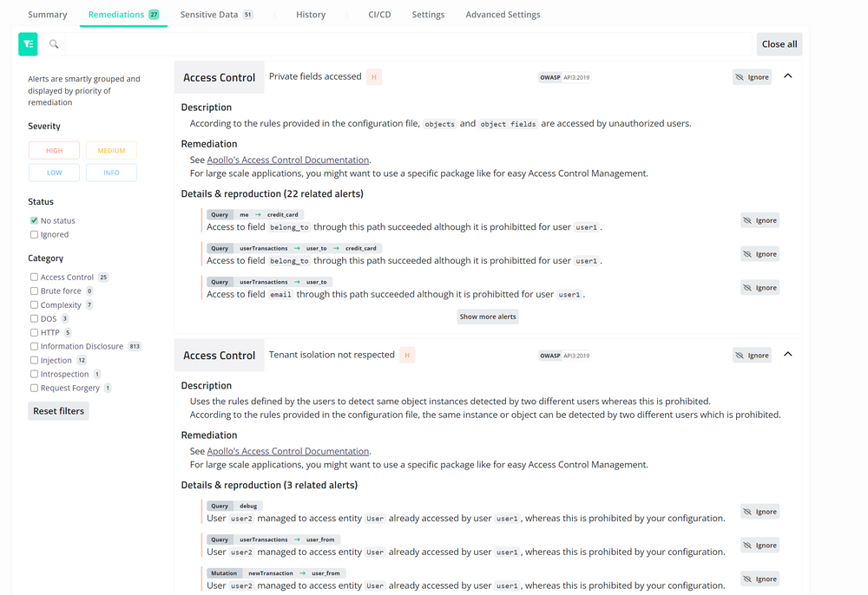
Task: Open the CI/CD tab
Action: (379, 14)
